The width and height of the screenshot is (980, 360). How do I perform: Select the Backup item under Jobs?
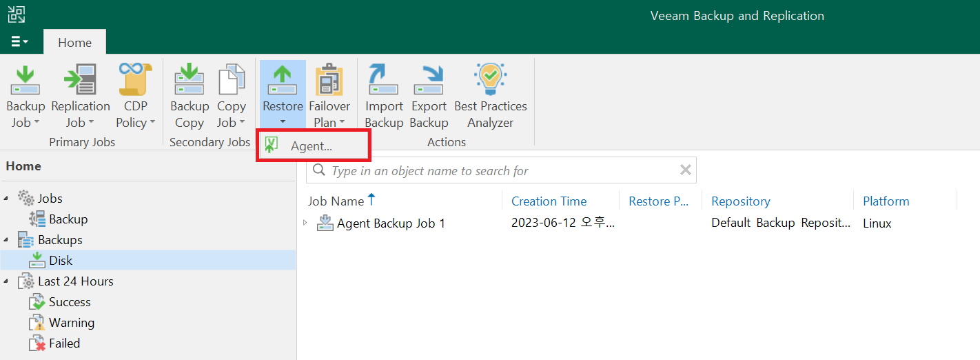[x=68, y=219]
